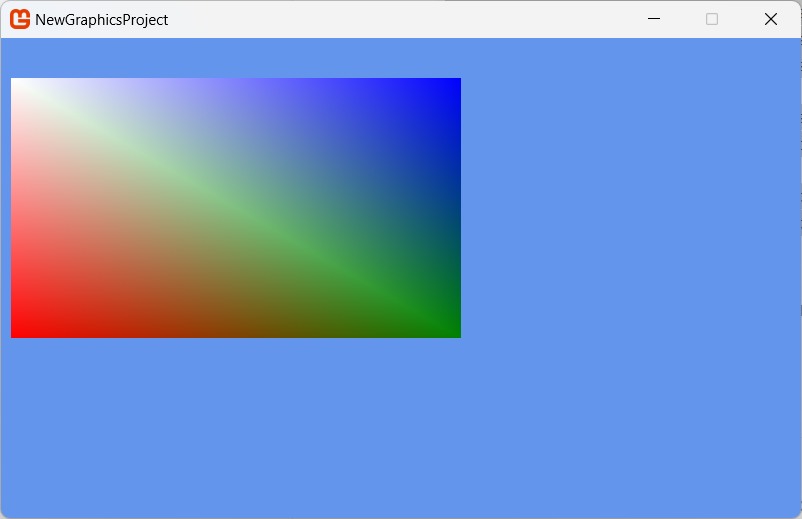Click the NewGraphicsProject window title text
Viewport: 802px width, 519px height.
(101, 20)
